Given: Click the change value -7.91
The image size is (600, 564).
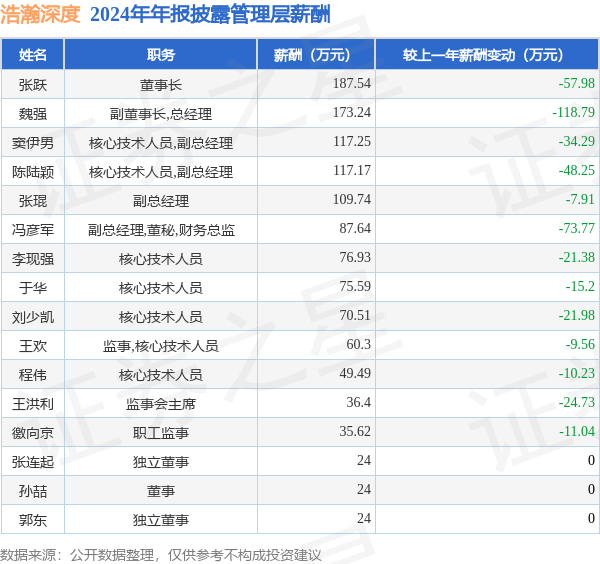Looking at the screenshot, I should tap(580, 199).
